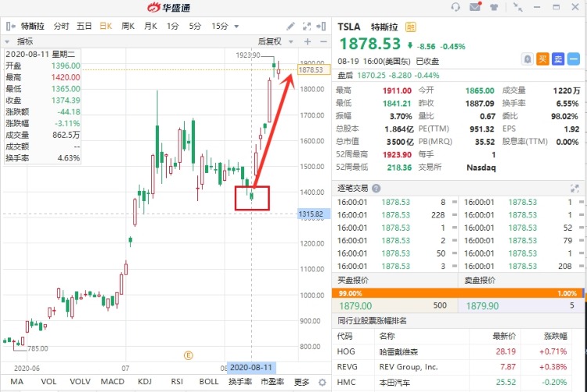Select the MACD indicator tab

[112, 382]
